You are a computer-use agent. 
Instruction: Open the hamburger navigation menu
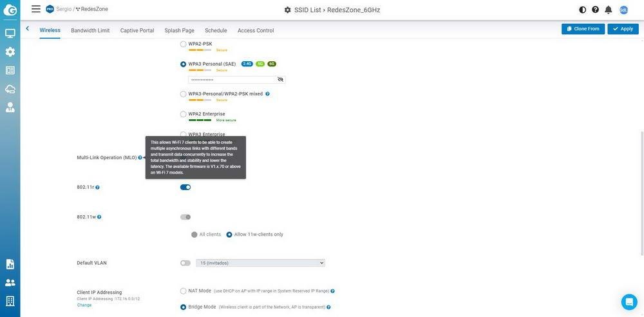point(36,9)
